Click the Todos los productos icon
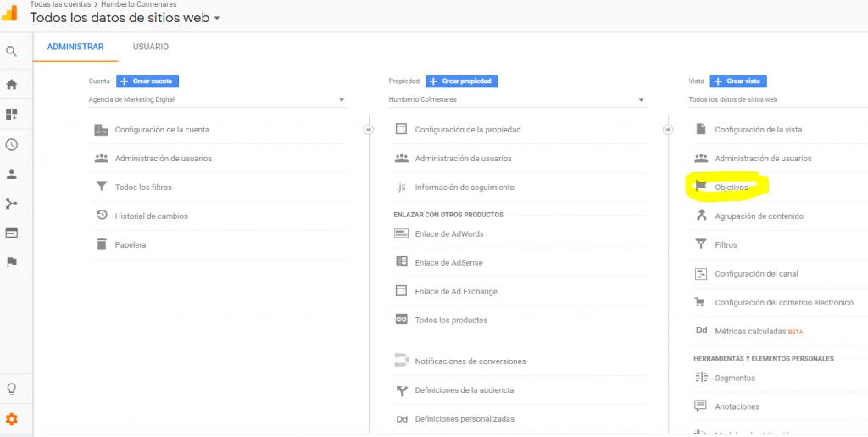The height and width of the screenshot is (437, 868). click(x=401, y=320)
